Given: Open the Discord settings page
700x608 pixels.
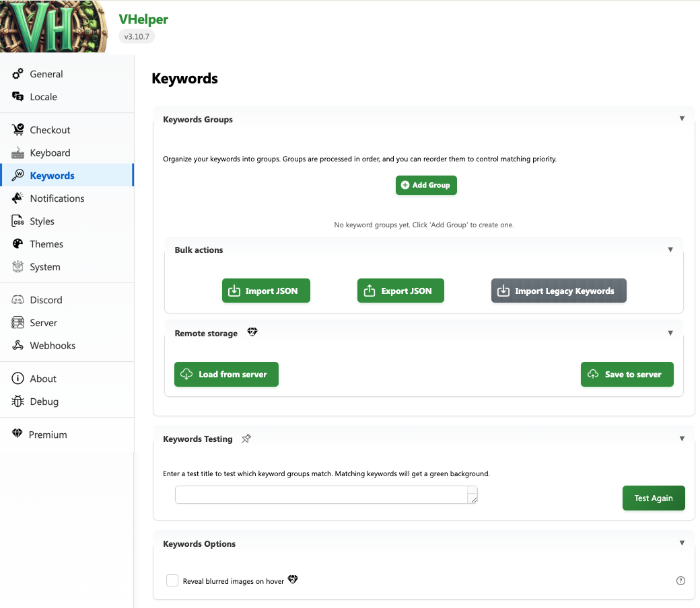Looking at the screenshot, I should [x=46, y=300].
